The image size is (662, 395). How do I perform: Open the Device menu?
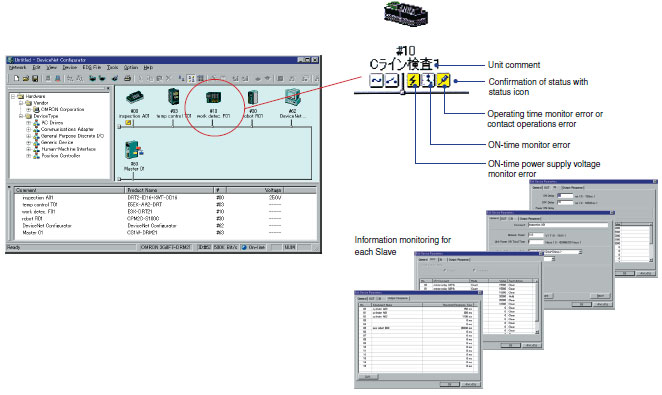coord(70,68)
